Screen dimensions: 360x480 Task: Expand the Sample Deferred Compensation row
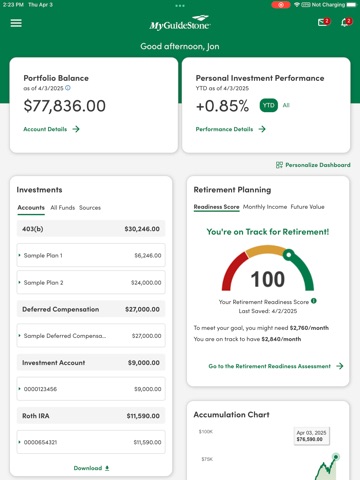[x=91, y=336]
